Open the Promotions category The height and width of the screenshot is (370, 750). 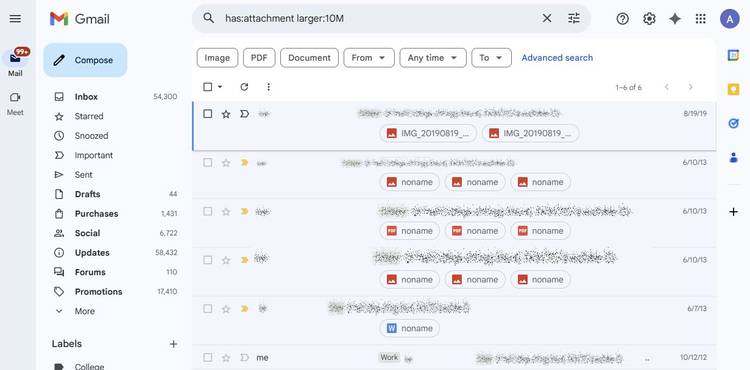[115, 292]
